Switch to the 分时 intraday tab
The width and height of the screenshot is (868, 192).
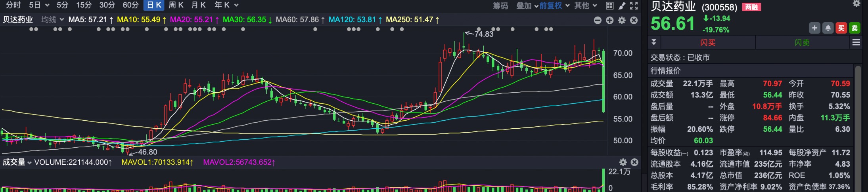click(13, 5)
